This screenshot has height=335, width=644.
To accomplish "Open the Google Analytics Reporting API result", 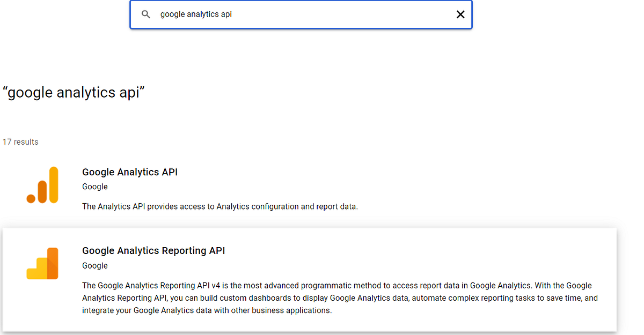I will pyautogui.click(x=153, y=250).
